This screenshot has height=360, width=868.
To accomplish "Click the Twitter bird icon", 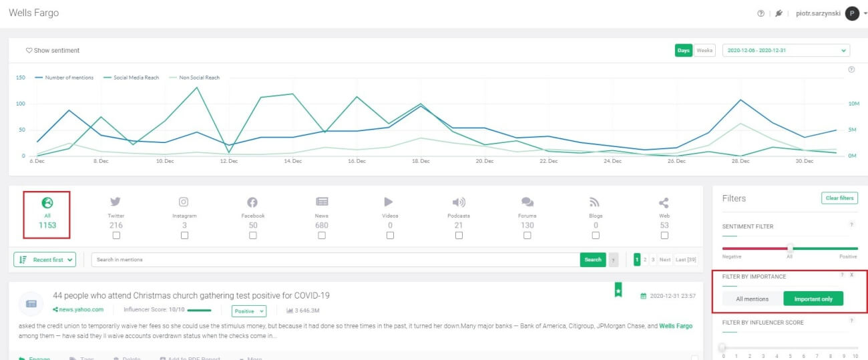I will (116, 202).
